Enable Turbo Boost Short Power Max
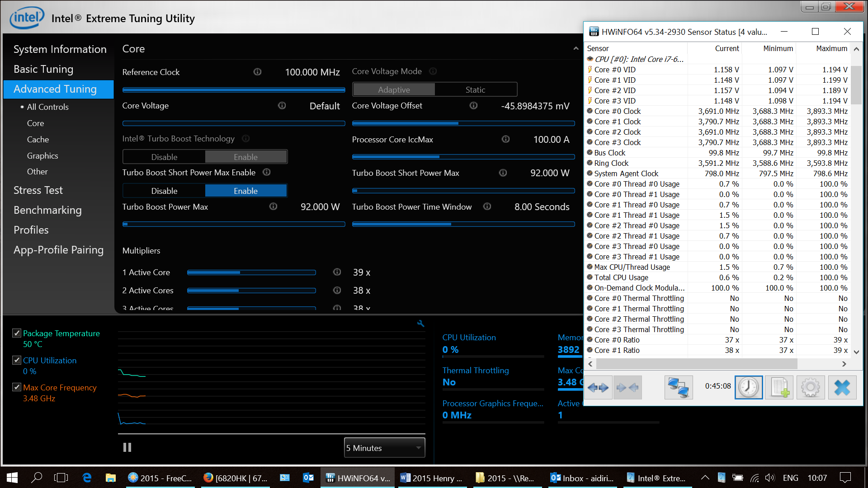This screenshot has width=868, height=488. (x=245, y=191)
